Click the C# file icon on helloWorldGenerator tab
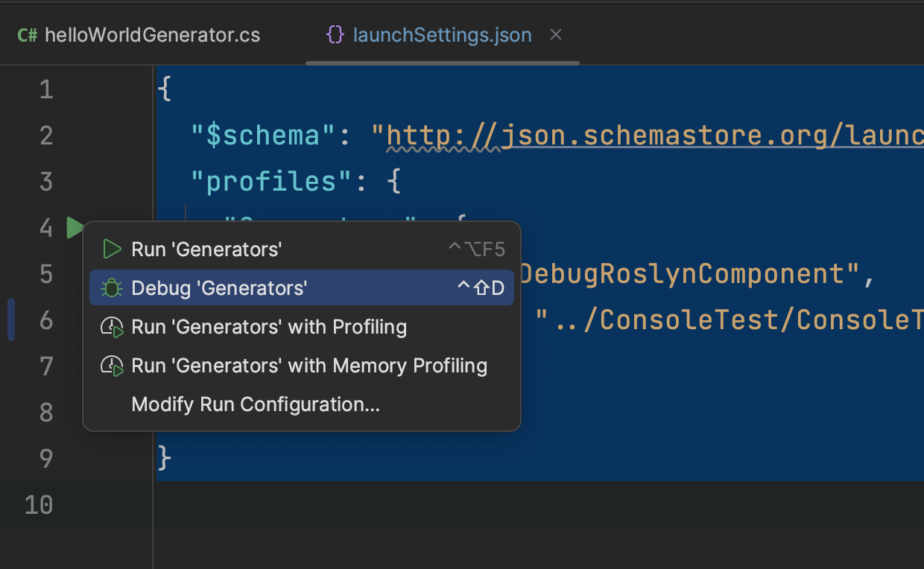This screenshot has height=569, width=924. pyautogui.click(x=28, y=35)
